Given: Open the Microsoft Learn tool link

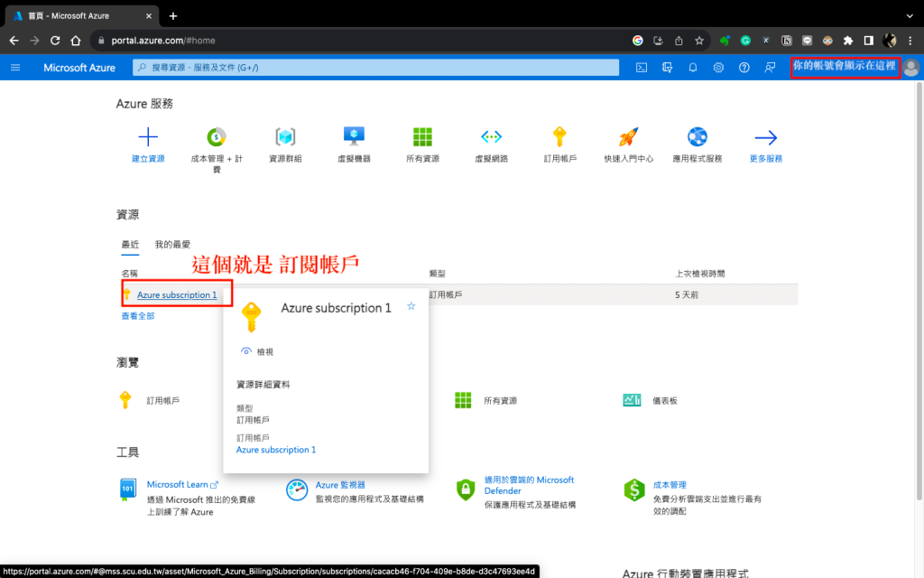Looking at the screenshot, I should click(182, 484).
